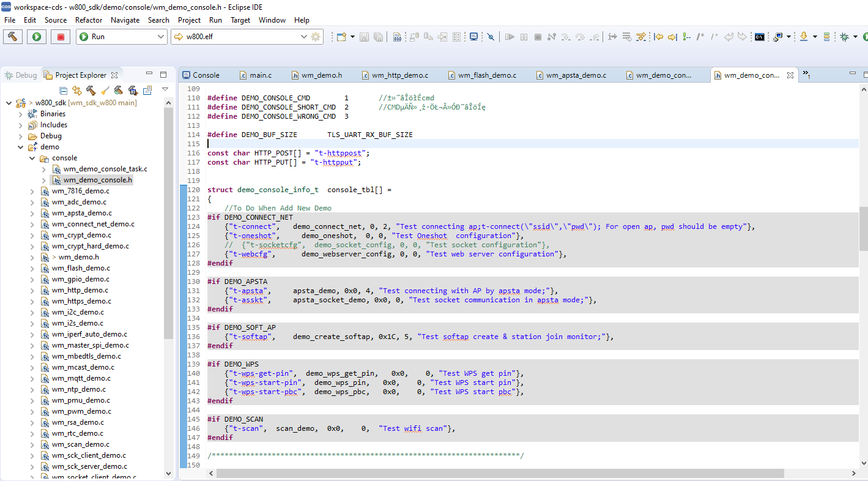Viewport: 868px width, 481px height.
Task: Click the Collapse All icon in Project Explorer
Action: pos(64,91)
